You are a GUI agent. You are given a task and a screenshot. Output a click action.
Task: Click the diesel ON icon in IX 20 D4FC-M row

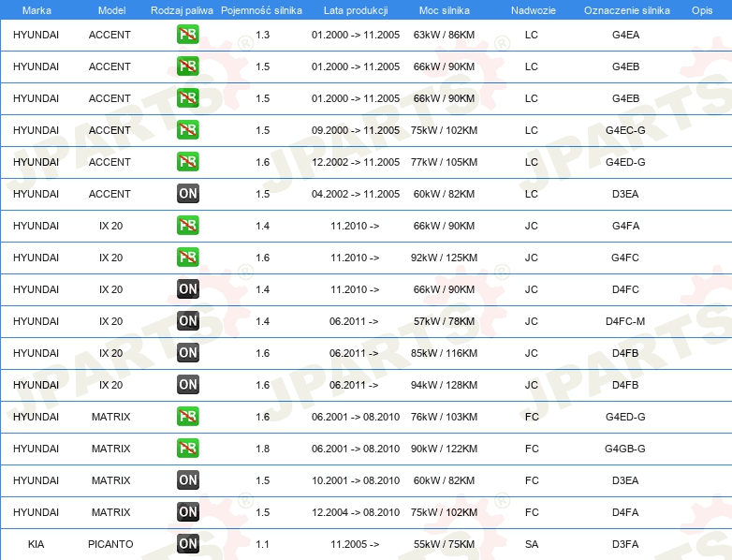point(187,321)
